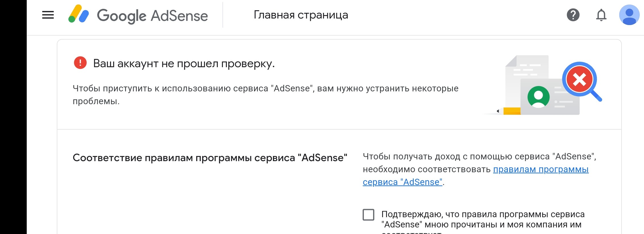The width and height of the screenshot is (644, 234).
Task: Open the сервиса "AdSense" link continuation
Action: pyautogui.click(x=403, y=182)
